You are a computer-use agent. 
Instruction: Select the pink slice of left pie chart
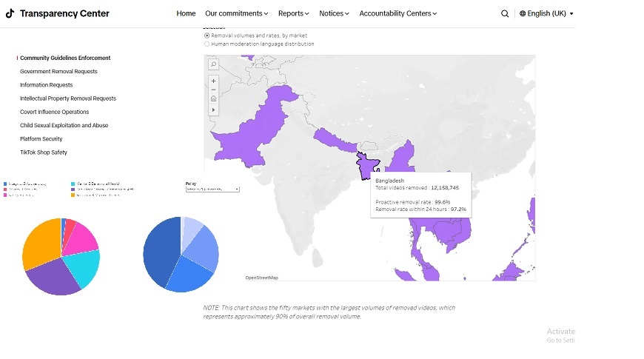(x=82, y=241)
